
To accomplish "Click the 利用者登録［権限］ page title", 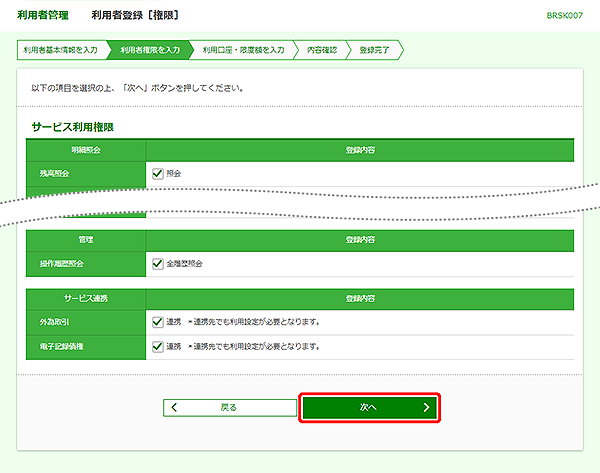I will pyautogui.click(x=135, y=15).
